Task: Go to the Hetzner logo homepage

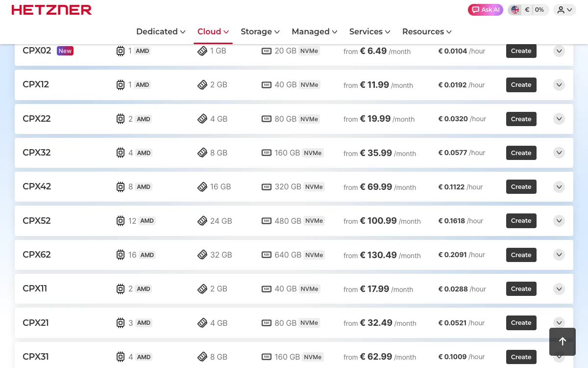Action: (51, 10)
